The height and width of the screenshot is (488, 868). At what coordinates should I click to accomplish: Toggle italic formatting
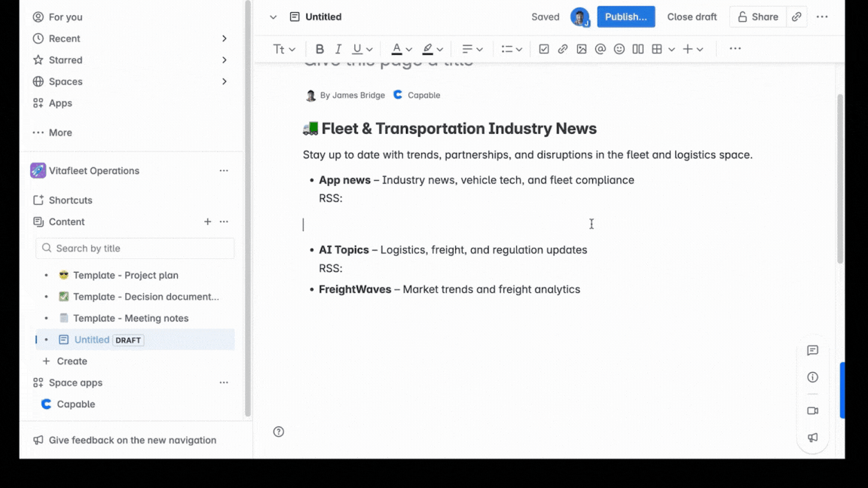click(338, 48)
